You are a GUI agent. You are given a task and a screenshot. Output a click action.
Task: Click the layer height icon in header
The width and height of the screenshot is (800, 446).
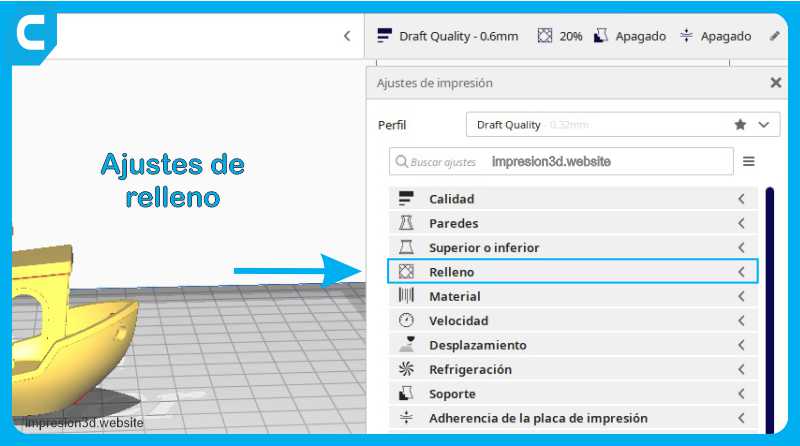[384, 36]
